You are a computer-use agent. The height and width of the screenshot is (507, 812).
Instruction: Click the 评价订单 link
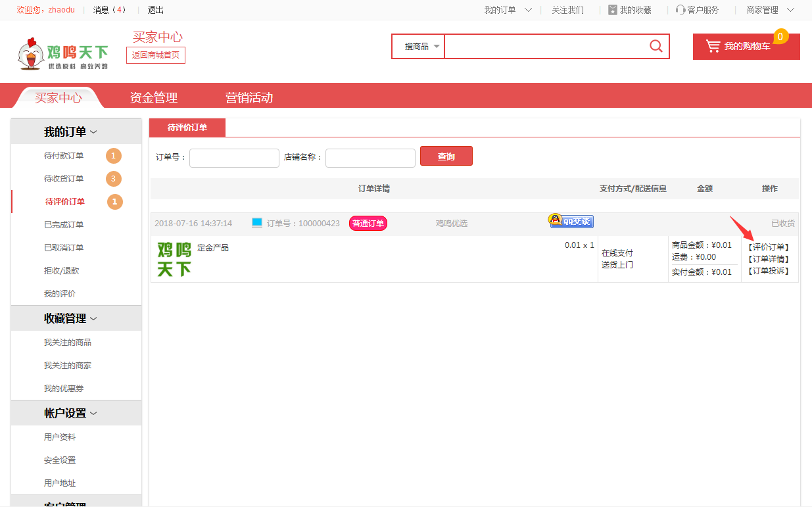[769, 247]
